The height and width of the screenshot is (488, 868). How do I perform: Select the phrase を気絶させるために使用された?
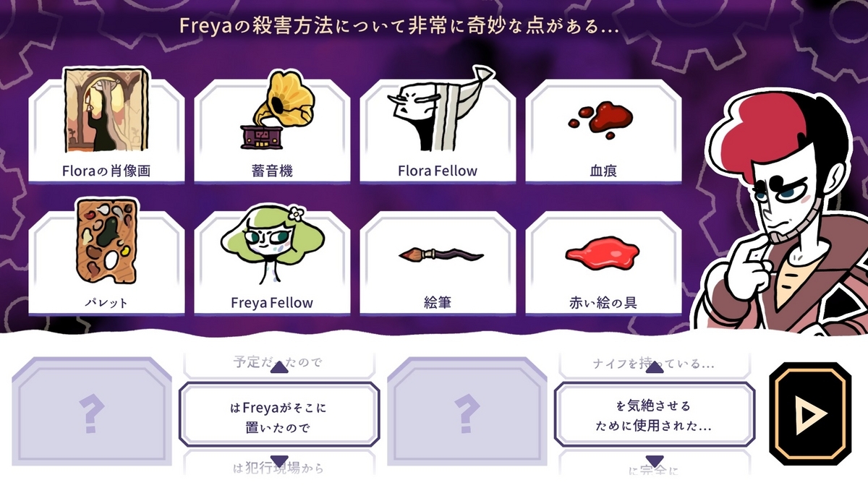[x=655, y=415]
